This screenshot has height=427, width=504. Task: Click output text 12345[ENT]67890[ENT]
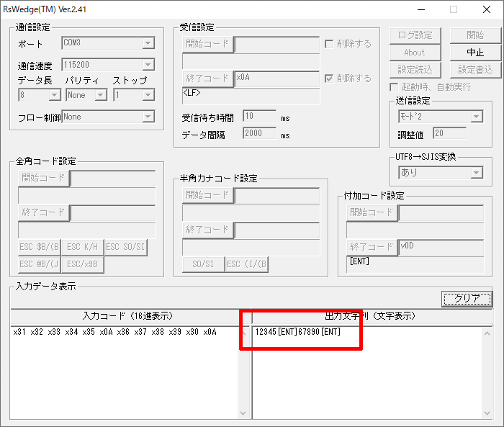(298, 332)
